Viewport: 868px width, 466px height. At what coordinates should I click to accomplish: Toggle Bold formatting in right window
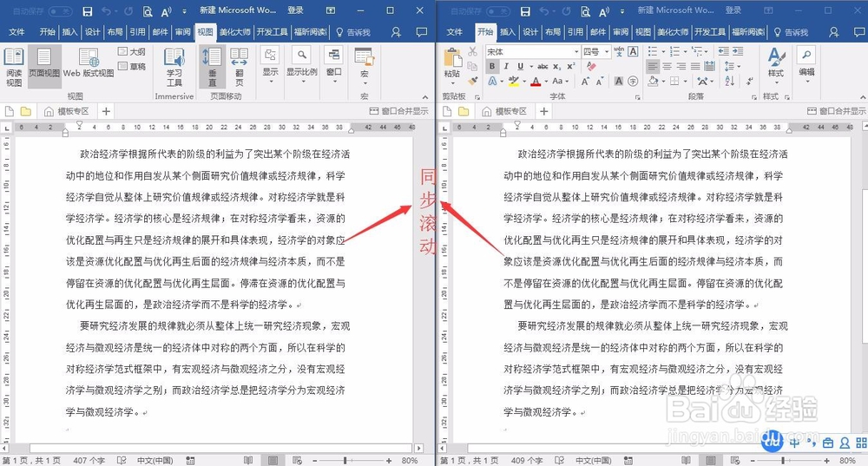[492, 67]
